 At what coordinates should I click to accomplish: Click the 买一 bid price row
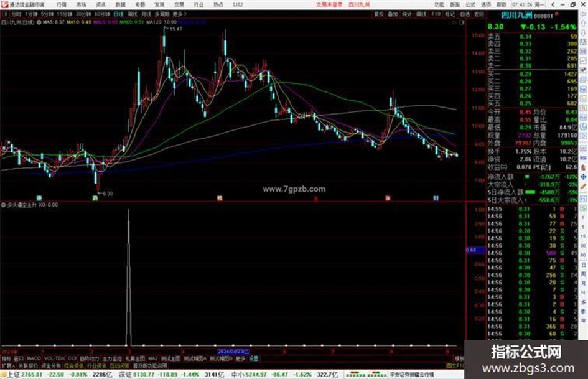click(x=533, y=74)
